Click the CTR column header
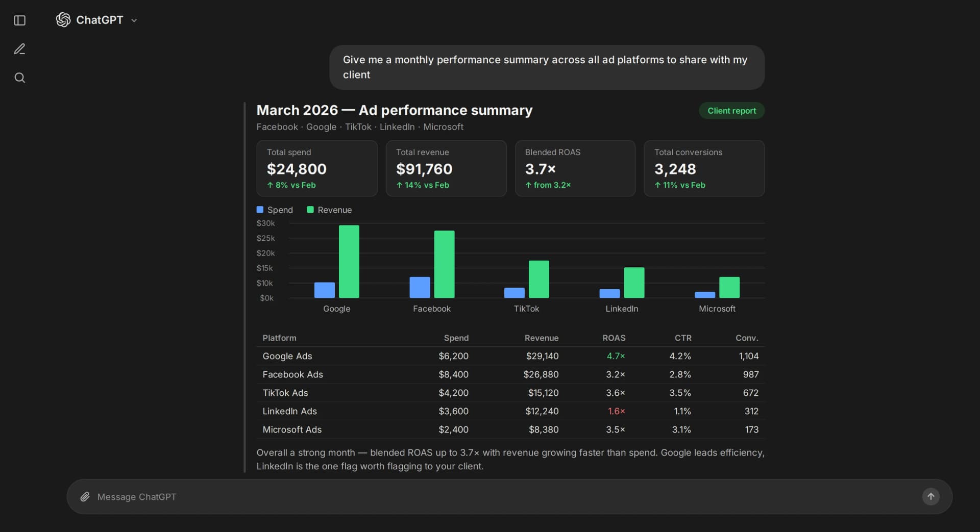Screen dimensions: 980x532 pyautogui.click(x=683, y=338)
